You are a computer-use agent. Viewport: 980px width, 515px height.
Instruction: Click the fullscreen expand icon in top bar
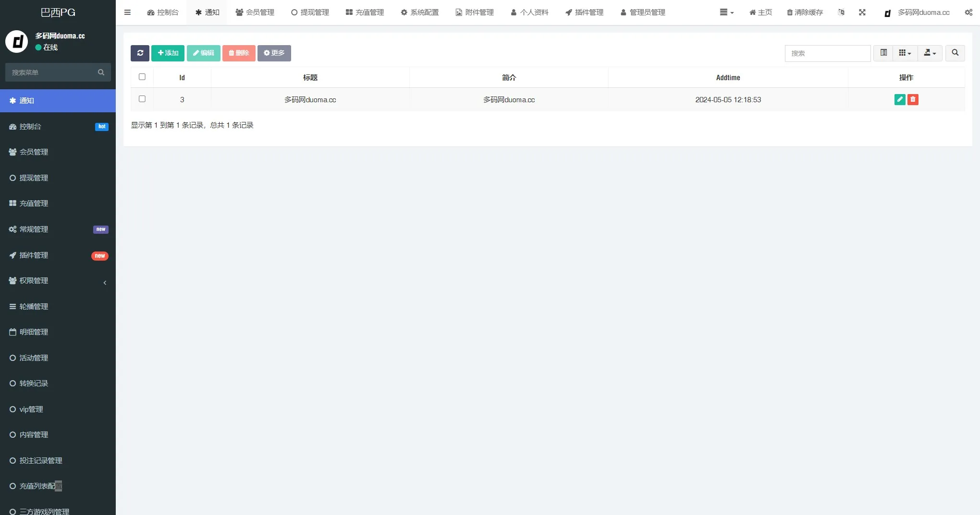tap(862, 12)
